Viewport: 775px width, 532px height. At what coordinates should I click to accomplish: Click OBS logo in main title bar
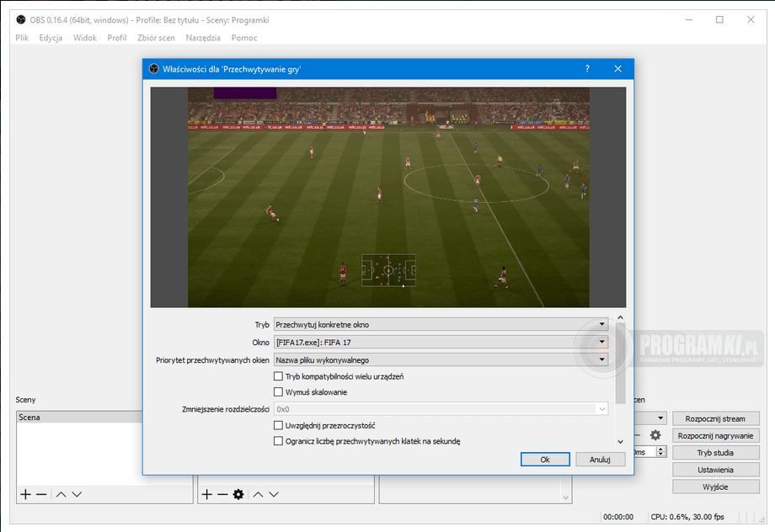point(21,19)
